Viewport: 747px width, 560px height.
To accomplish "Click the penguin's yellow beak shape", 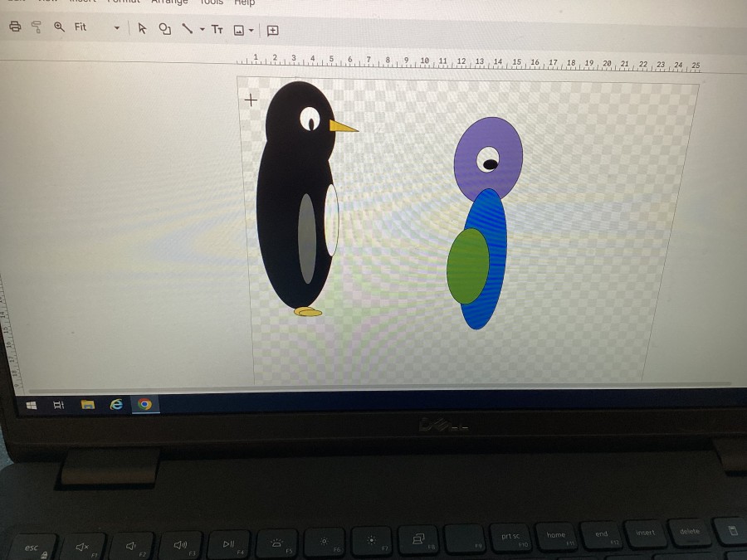I will [342, 127].
